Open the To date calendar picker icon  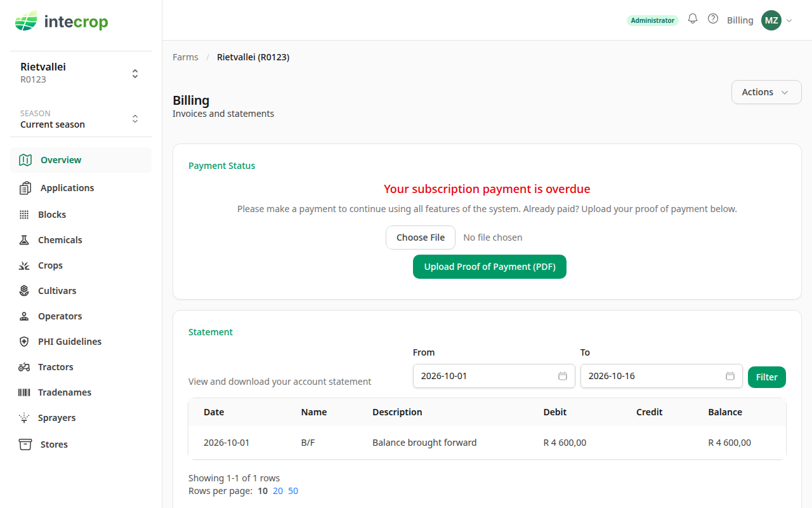730,376
